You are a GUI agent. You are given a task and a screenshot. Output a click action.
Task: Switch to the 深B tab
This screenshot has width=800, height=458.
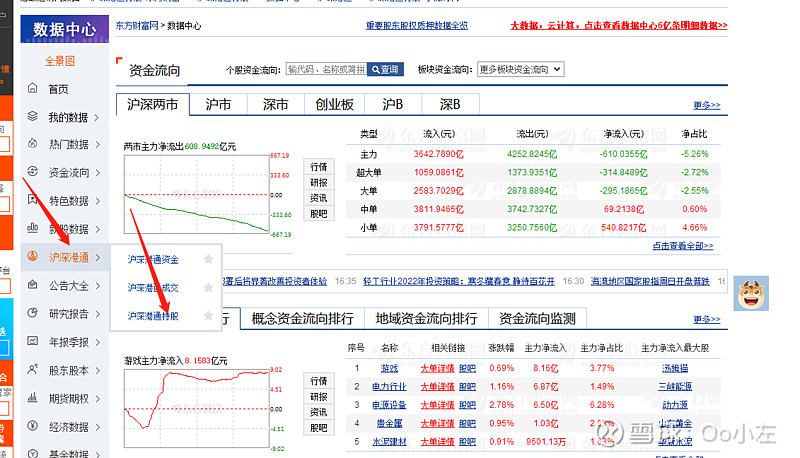(x=450, y=105)
